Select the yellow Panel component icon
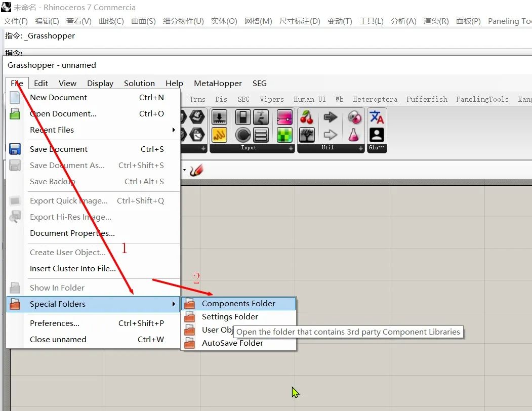 (219, 135)
